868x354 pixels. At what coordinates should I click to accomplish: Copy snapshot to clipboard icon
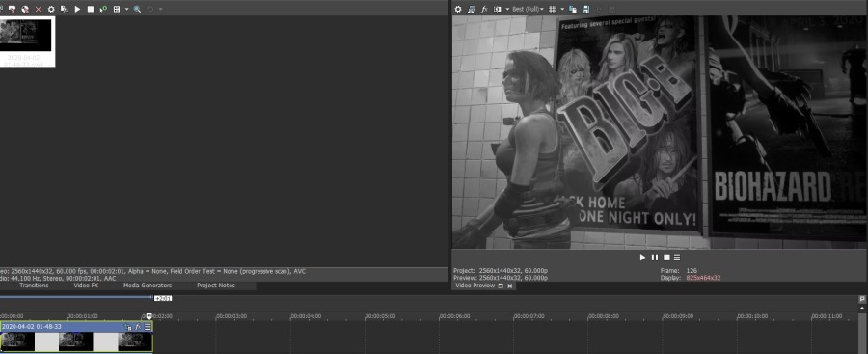pos(572,9)
